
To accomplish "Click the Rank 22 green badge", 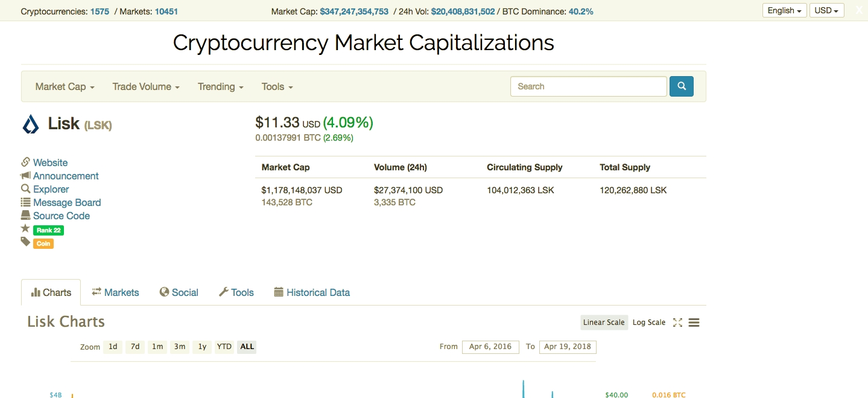I will click(x=48, y=230).
